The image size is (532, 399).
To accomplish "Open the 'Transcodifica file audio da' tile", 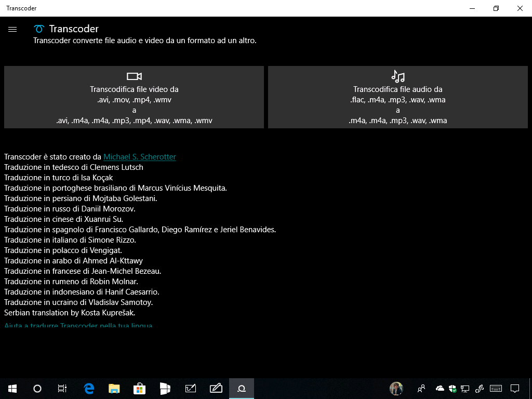I will 397,97.
